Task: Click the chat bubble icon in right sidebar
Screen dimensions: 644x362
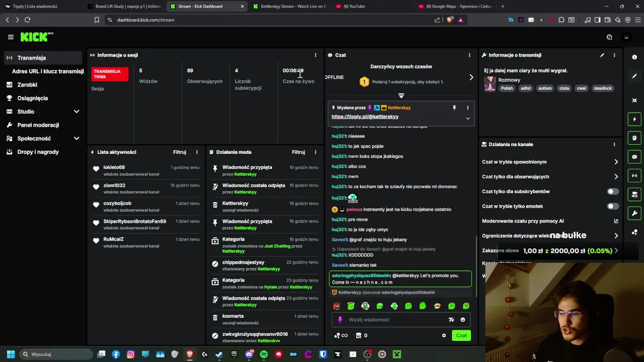Action: [634, 157]
